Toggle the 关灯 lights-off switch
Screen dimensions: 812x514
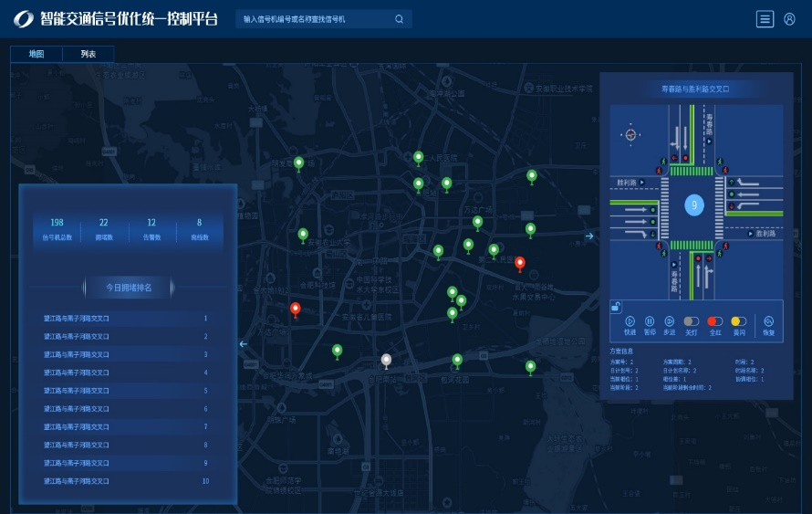click(692, 321)
